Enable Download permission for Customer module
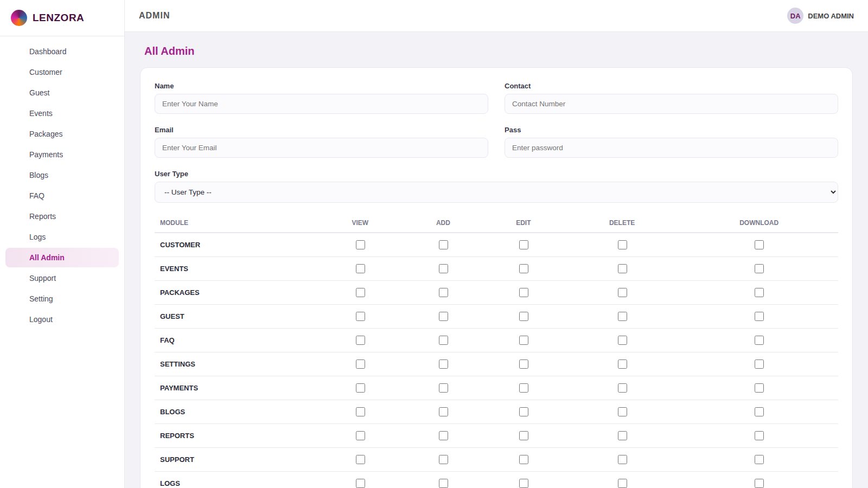Viewport: 868px width, 488px height. coord(759,245)
